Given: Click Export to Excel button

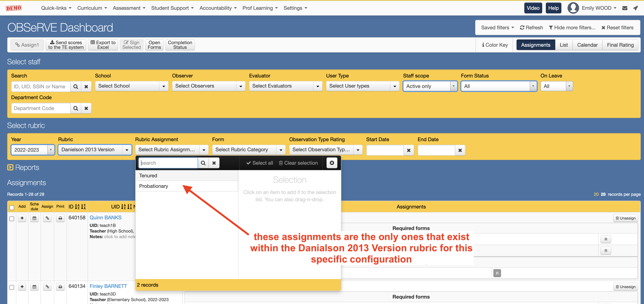Looking at the screenshot, I should point(103,45).
